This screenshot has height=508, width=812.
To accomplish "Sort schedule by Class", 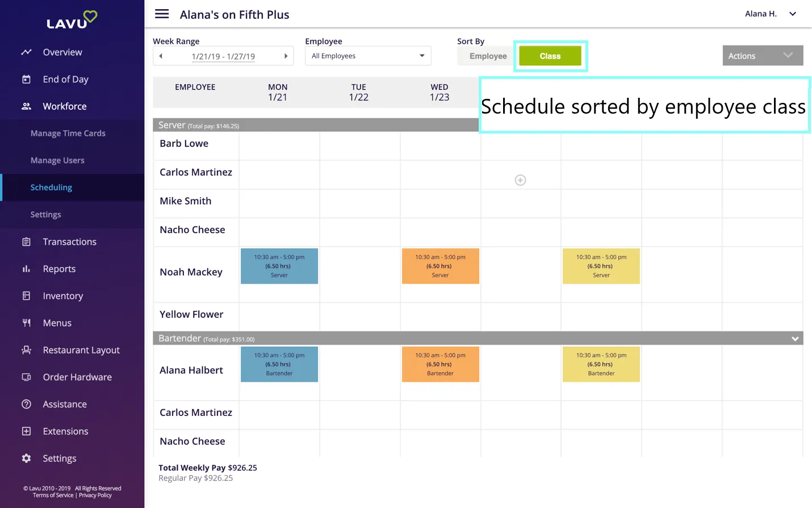I will pyautogui.click(x=550, y=56).
